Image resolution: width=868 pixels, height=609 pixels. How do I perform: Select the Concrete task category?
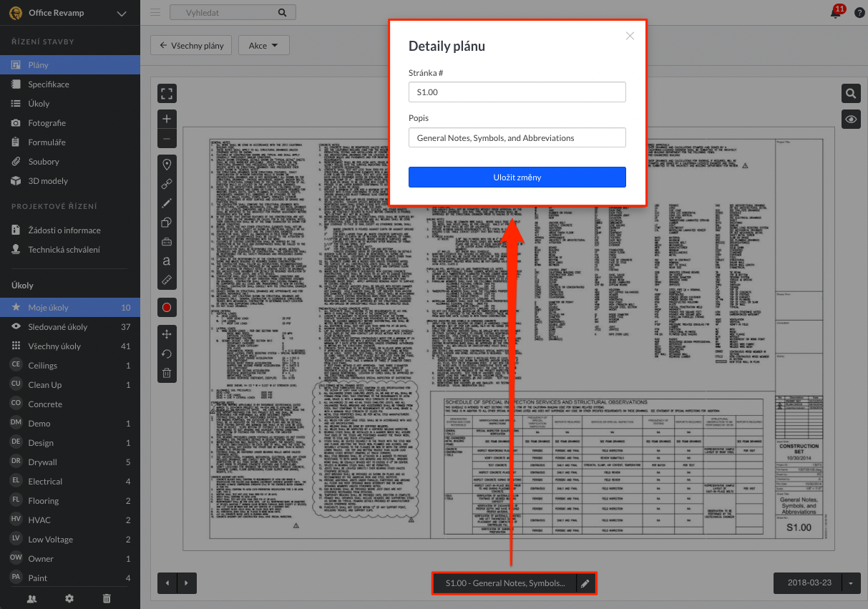pos(70,404)
